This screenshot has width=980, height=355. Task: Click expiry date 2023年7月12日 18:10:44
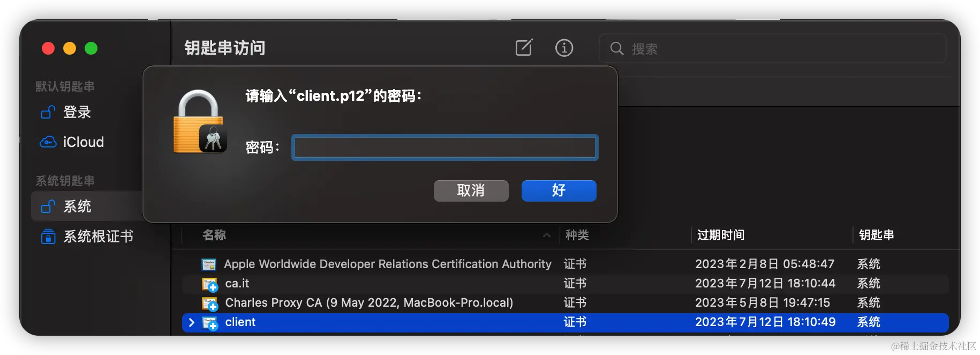[765, 283]
